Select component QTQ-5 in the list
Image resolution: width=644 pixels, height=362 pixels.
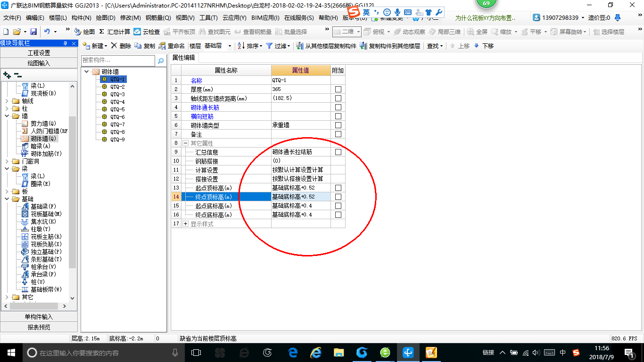point(117,109)
